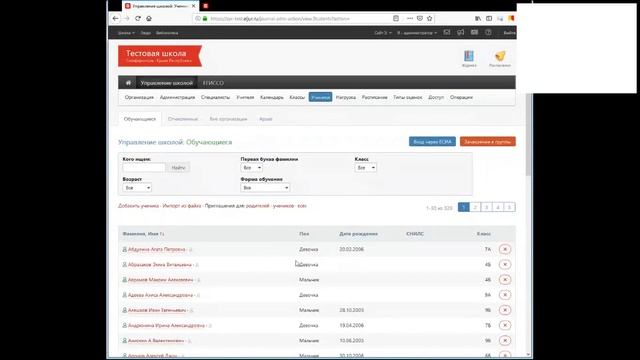Open page actions three-dots icon
Screen dimensions: 640x360
point(410,18)
